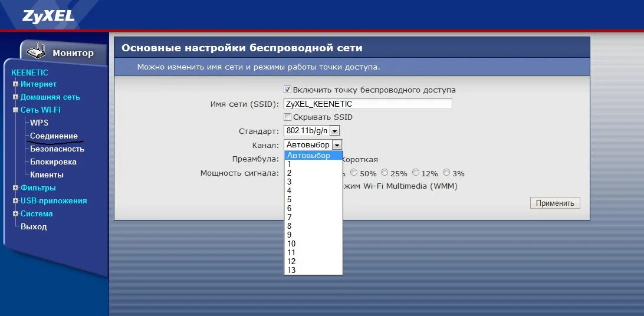Select the 25% signal power radio
Viewport: 644px width, 316px height.
coord(385,173)
